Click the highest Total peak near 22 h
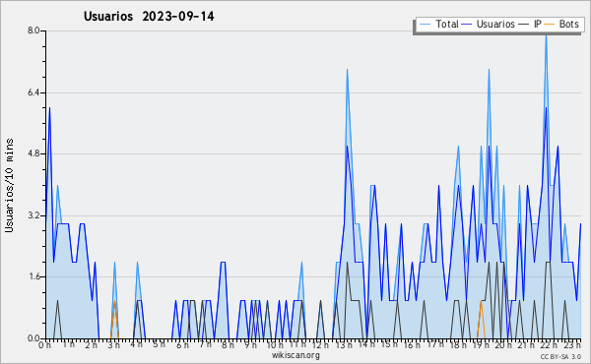The height and width of the screenshot is (364, 591). point(546,35)
